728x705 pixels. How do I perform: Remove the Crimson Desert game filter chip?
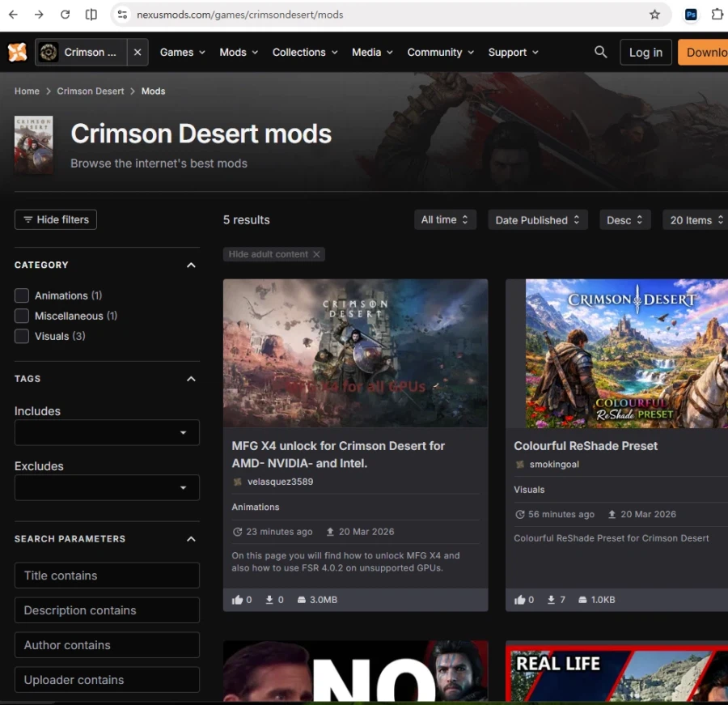(x=138, y=52)
